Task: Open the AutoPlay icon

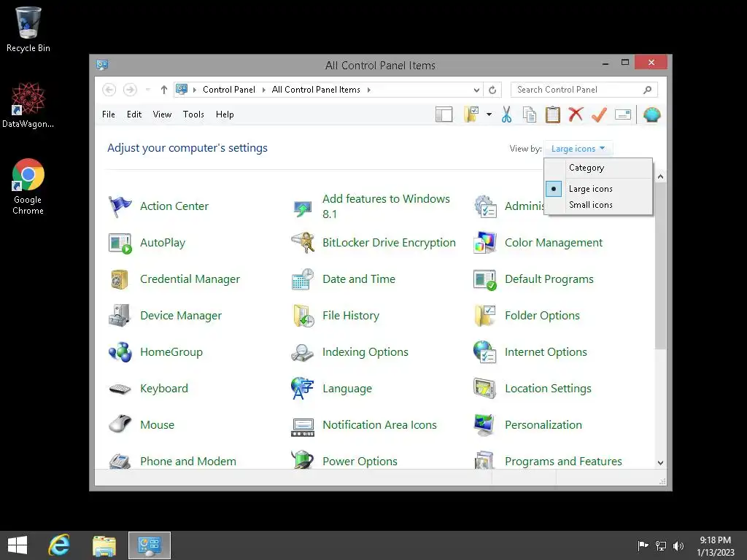Action: click(120, 243)
